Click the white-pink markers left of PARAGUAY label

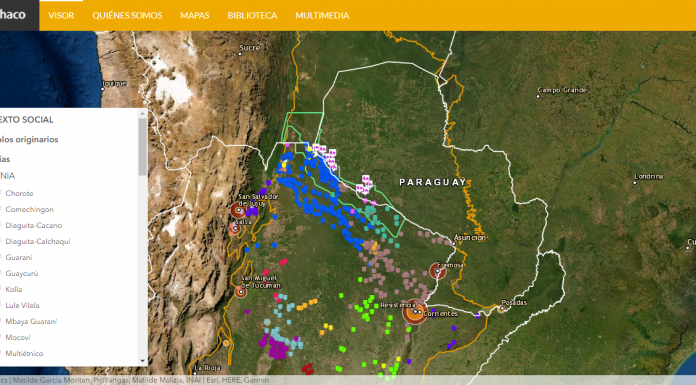pyautogui.click(x=365, y=185)
